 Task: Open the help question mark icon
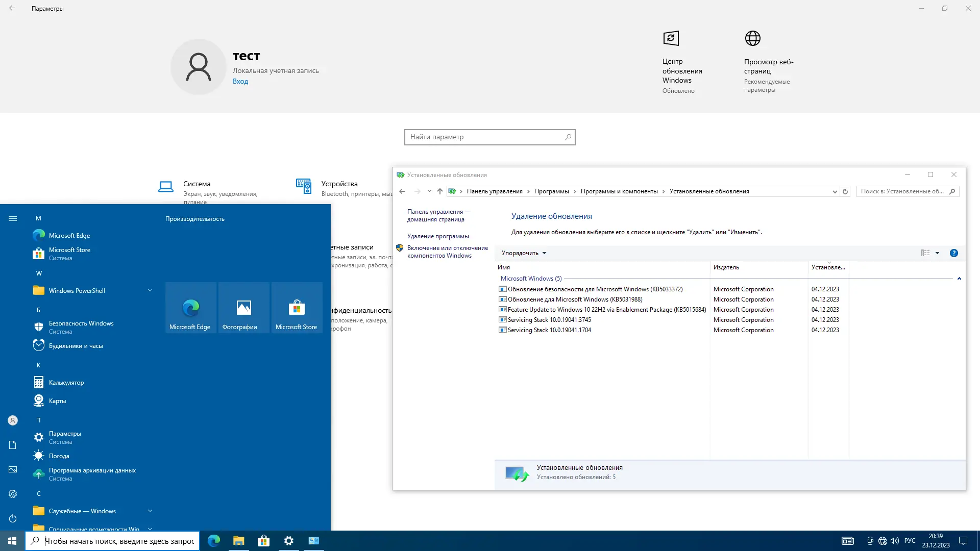pos(953,253)
